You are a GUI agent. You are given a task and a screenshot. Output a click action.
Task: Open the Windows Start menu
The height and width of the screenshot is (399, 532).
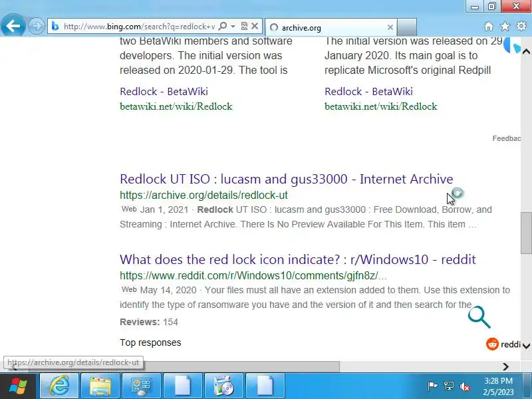tap(18, 386)
